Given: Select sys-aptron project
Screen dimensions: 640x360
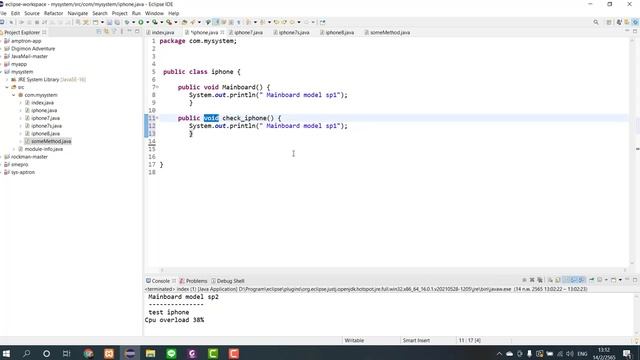Looking at the screenshot, I should click(23, 173).
